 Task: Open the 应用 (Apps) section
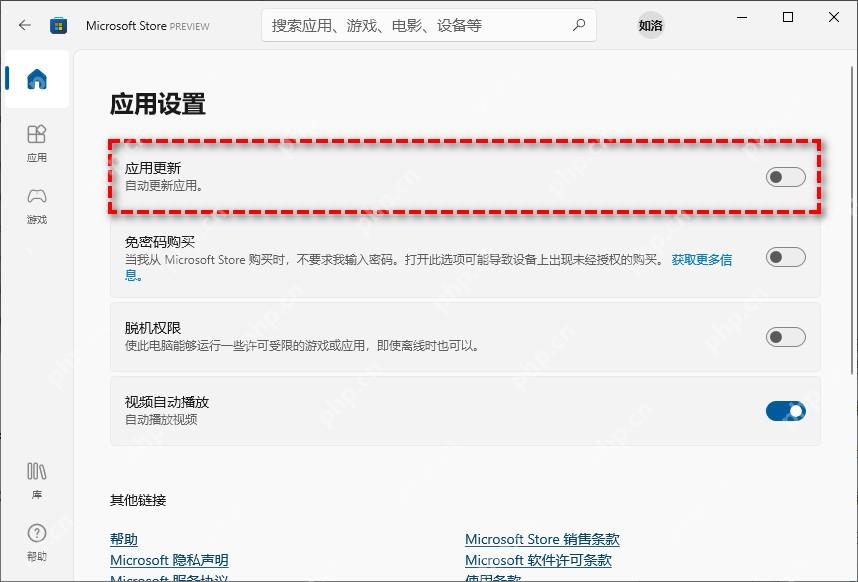tap(37, 143)
